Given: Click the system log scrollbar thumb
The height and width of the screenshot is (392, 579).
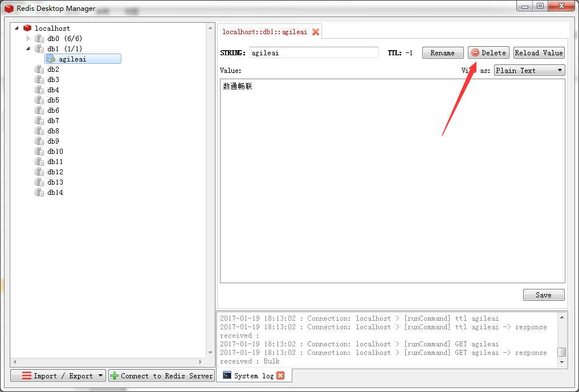Looking at the screenshot, I should pos(562,352).
